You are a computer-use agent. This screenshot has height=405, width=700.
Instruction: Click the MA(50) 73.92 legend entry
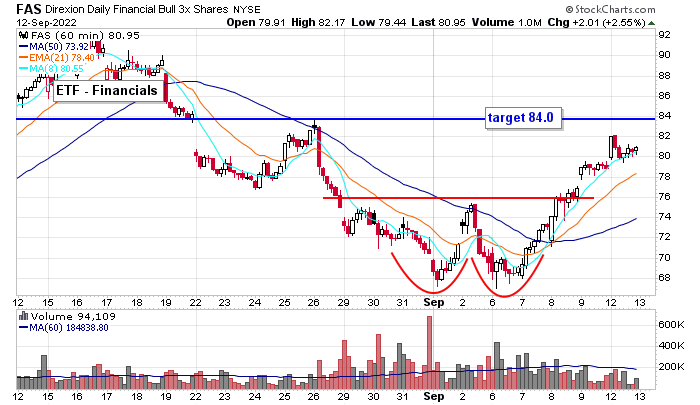pyautogui.click(x=59, y=46)
